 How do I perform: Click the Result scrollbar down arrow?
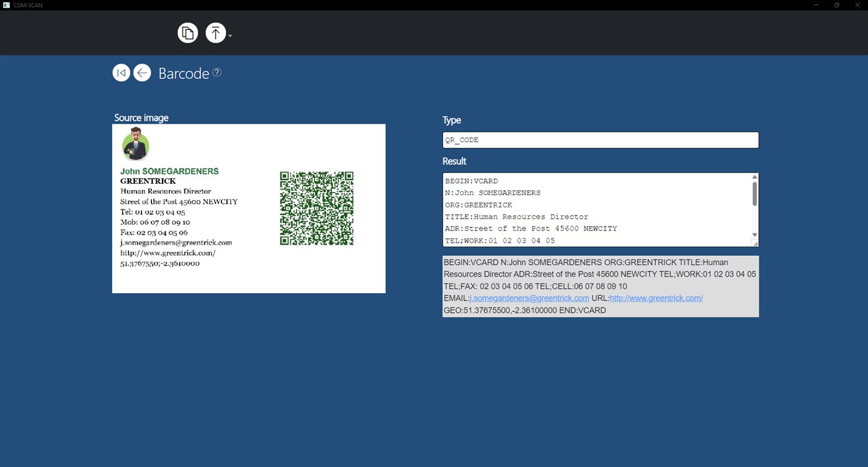[x=754, y=235]
